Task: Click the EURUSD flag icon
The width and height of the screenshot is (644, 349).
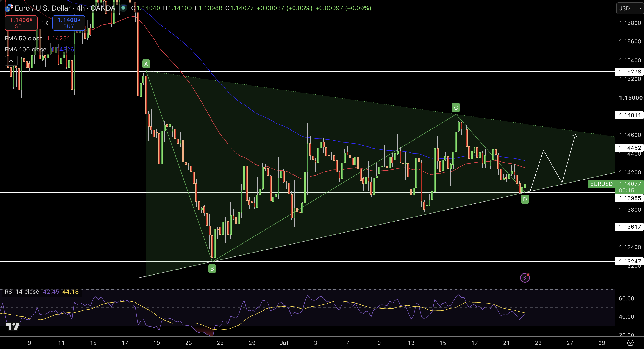Action: [x=9, y=8]
